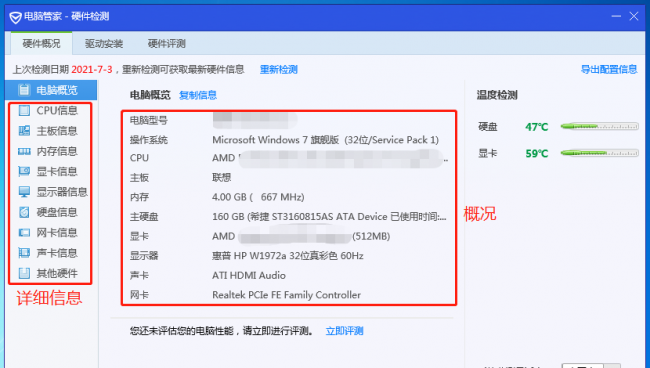Open the 其他硬件 icon
The width and height of the screenshot is (650, 368).
click(x=24, y=273)
